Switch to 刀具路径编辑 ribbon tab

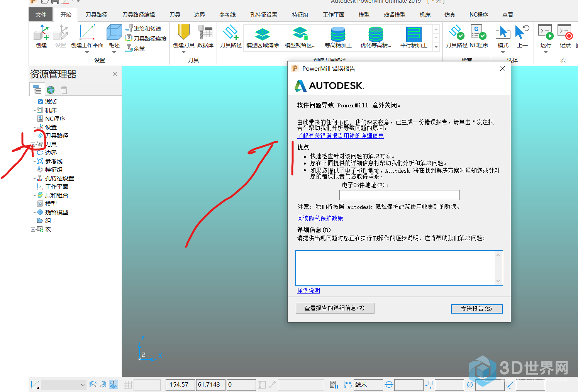click(x=139, y=15)
